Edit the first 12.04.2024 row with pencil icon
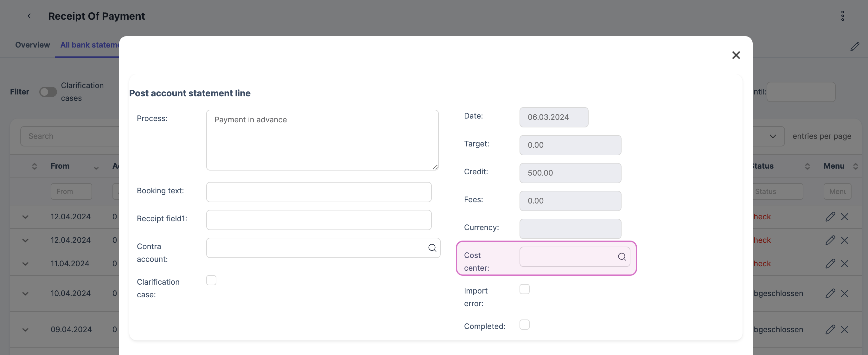868x355 pixels. (x=831, y=216)
